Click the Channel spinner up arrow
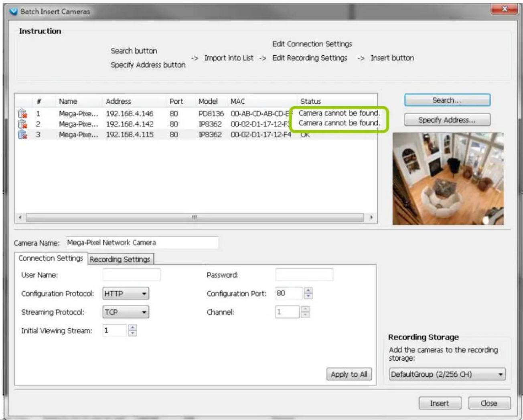 [305, 309]
